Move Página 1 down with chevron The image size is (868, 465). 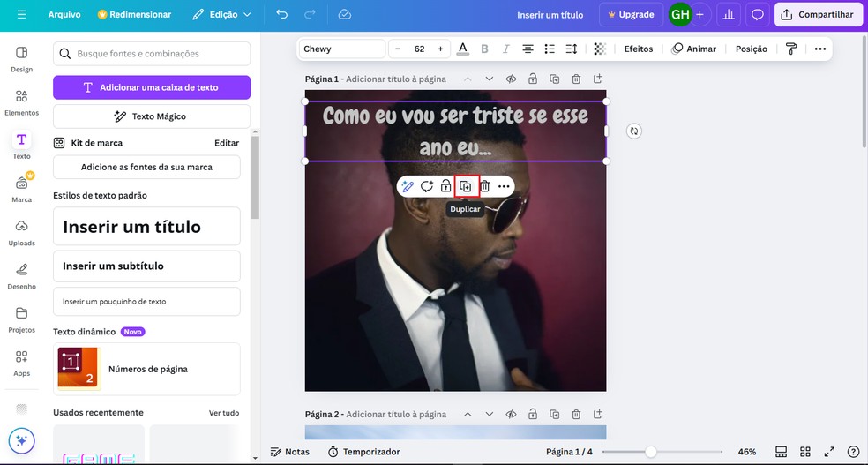click(x=489, y=79)
